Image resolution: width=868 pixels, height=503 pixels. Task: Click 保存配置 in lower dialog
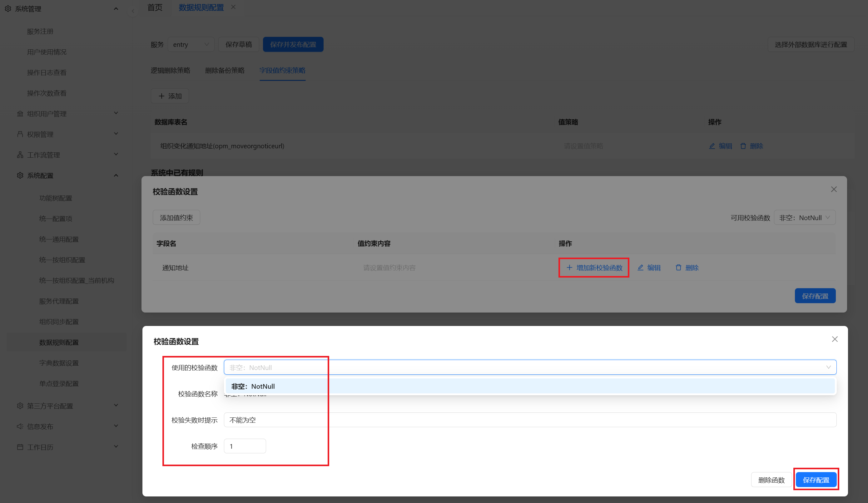coord(816,480)
